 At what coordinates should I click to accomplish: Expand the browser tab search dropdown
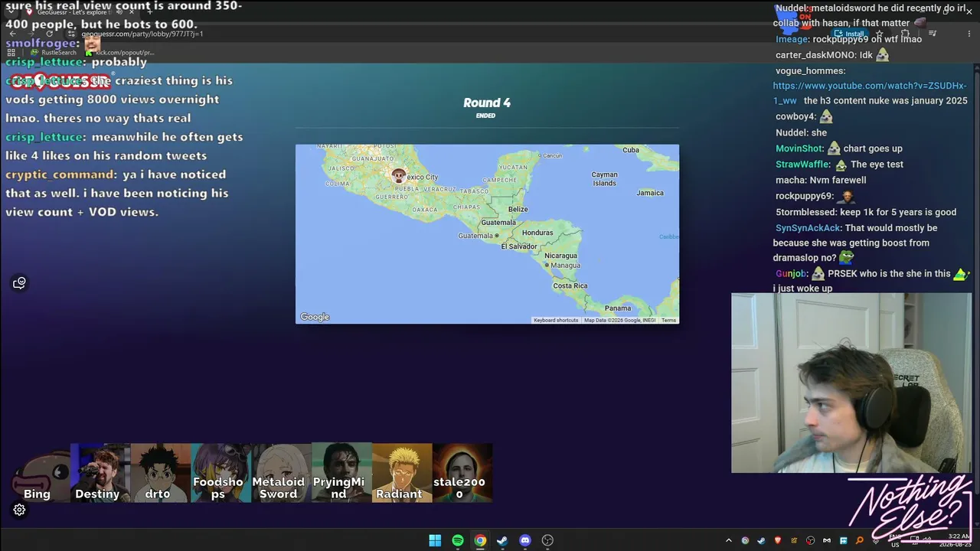click(x=12, y=12)
